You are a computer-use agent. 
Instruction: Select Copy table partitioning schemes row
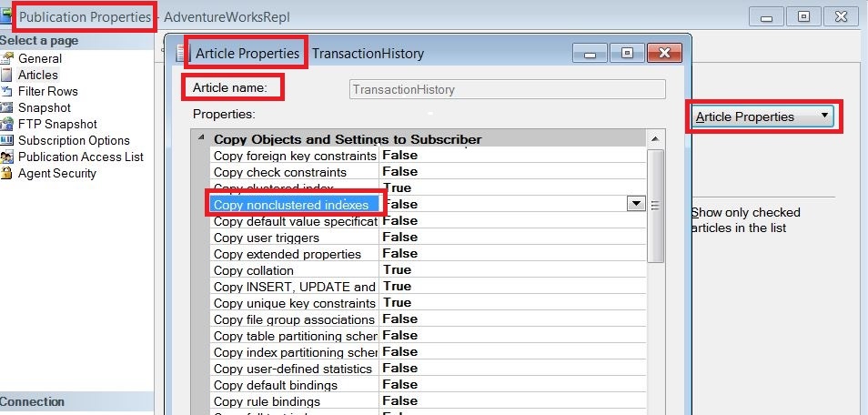[x=428, y=335]
